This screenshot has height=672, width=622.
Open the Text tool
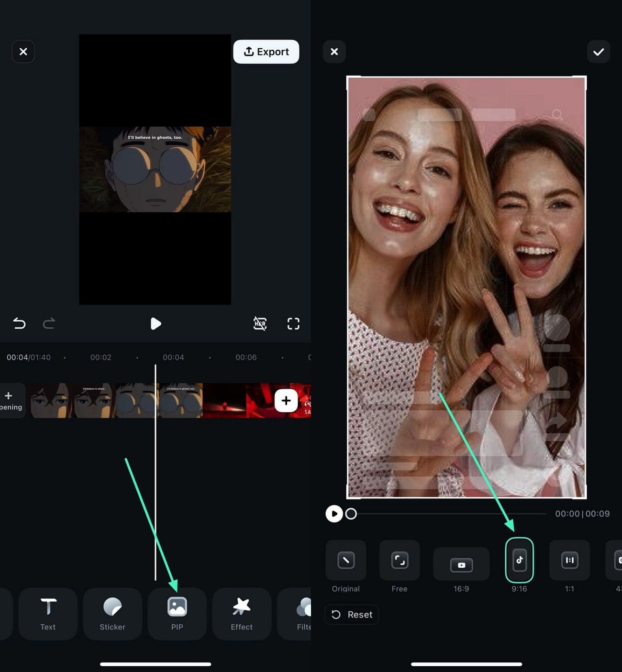47,614
